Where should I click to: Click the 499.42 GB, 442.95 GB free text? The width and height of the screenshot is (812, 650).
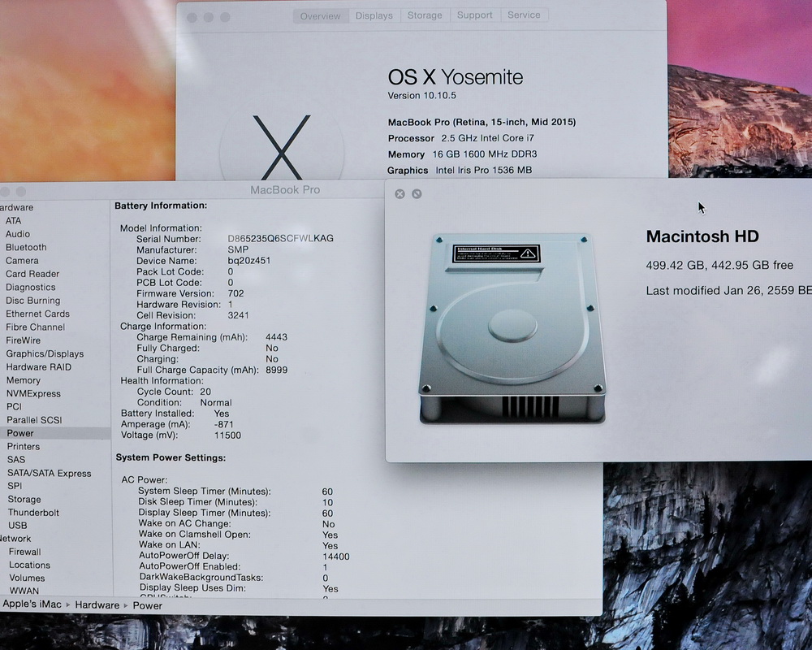click(719, 266)
